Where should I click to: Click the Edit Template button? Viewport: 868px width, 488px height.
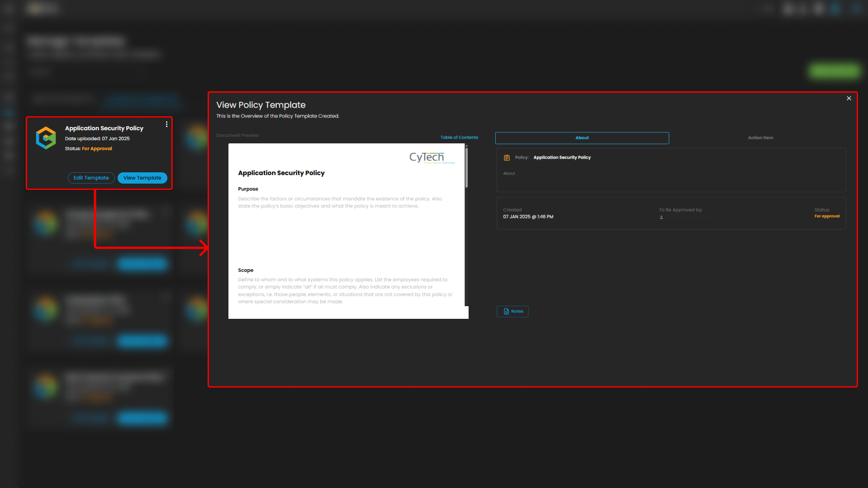pos(91,178)
